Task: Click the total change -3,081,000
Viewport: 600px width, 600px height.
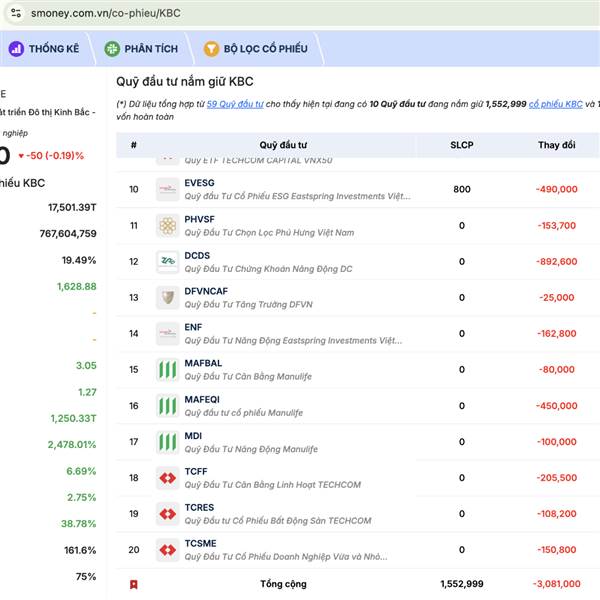Action: pyautogui.click(x=557, y=584)
